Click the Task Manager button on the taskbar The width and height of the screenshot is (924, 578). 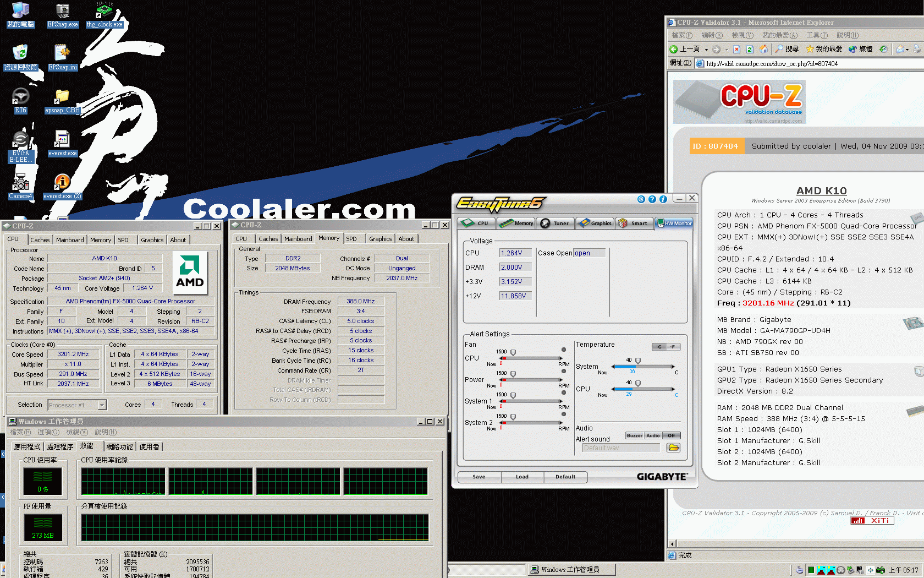(572, 570)
